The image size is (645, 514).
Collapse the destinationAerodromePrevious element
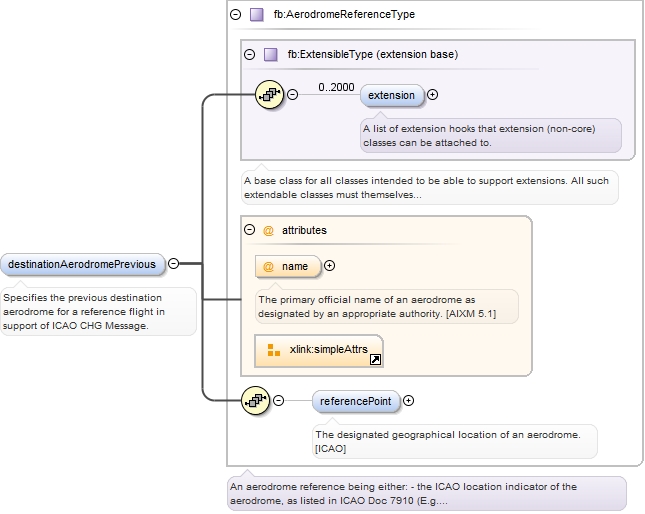coord(173,264)
